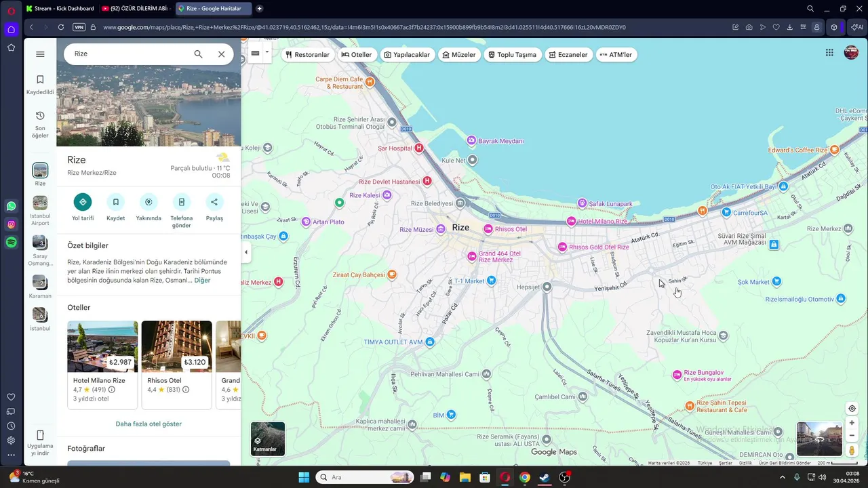Click the Rize search input field

point(129,54)
